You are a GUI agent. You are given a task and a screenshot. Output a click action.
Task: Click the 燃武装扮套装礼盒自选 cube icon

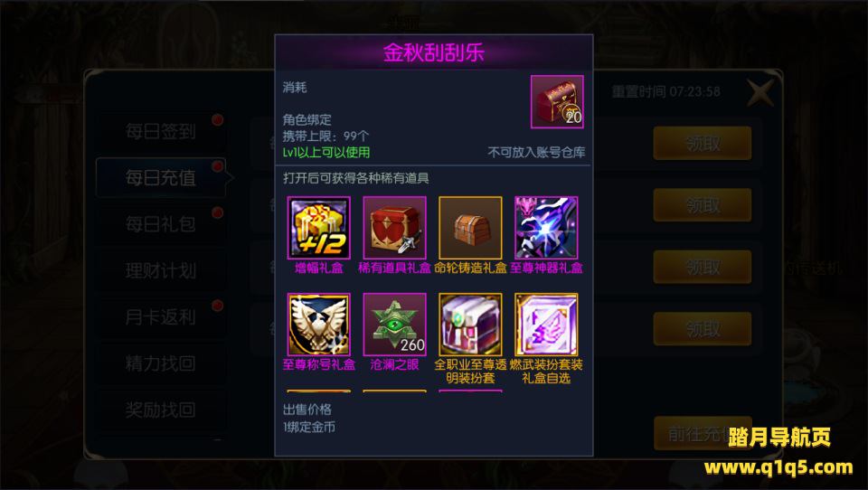546,325
